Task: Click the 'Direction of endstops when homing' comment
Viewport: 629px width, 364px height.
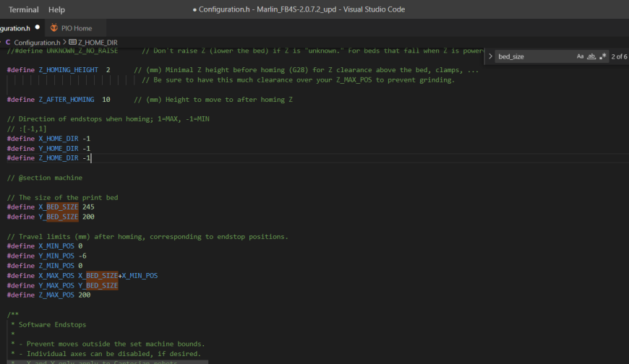Action: (108, 118)
